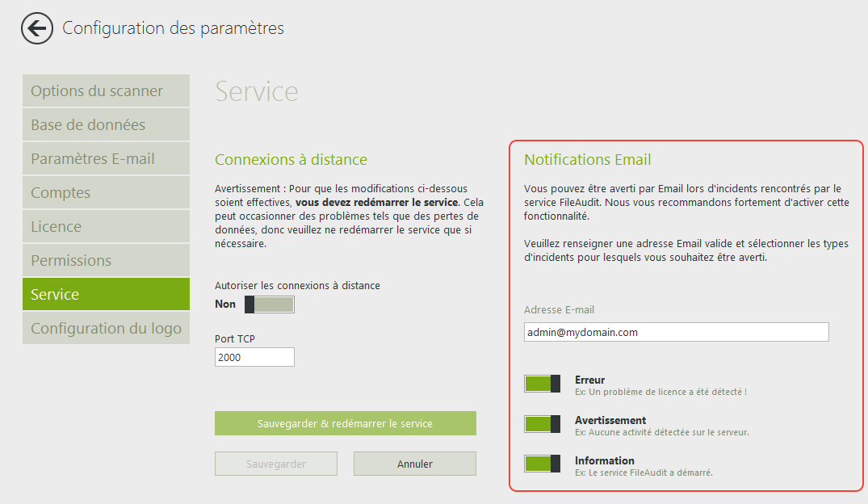Open the Comptes settings page

[x=106, y=193]
